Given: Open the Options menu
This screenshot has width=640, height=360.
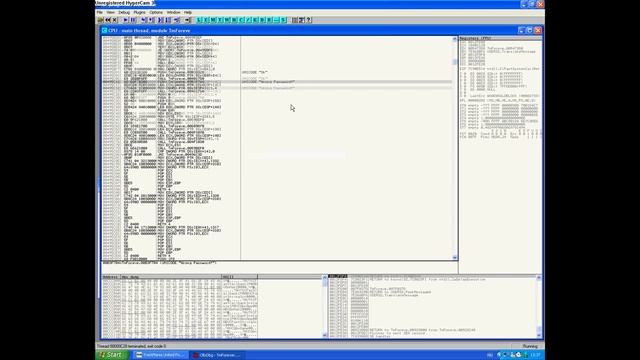Looking at the screenshot, I should pyautogui.click(x=156, y=13).
